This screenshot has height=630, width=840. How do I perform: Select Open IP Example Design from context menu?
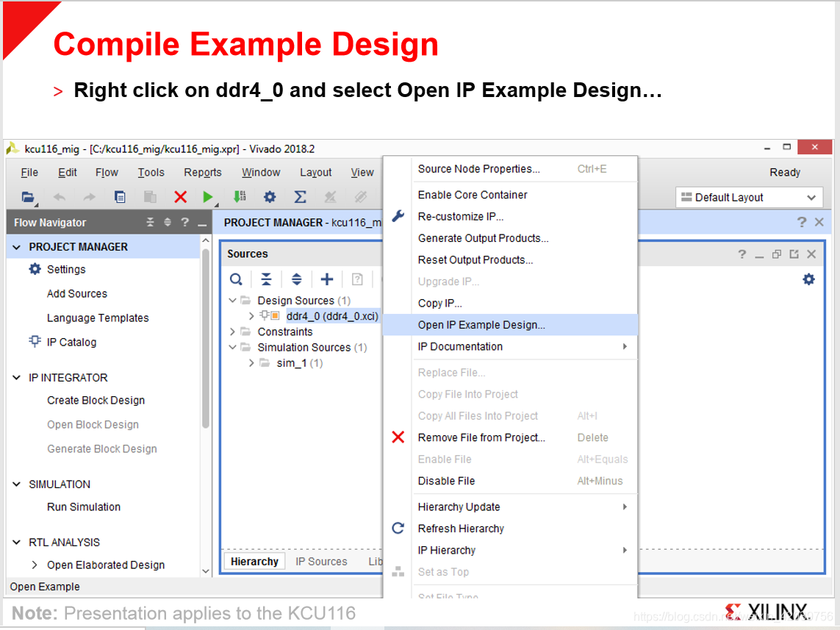(511, 325)
